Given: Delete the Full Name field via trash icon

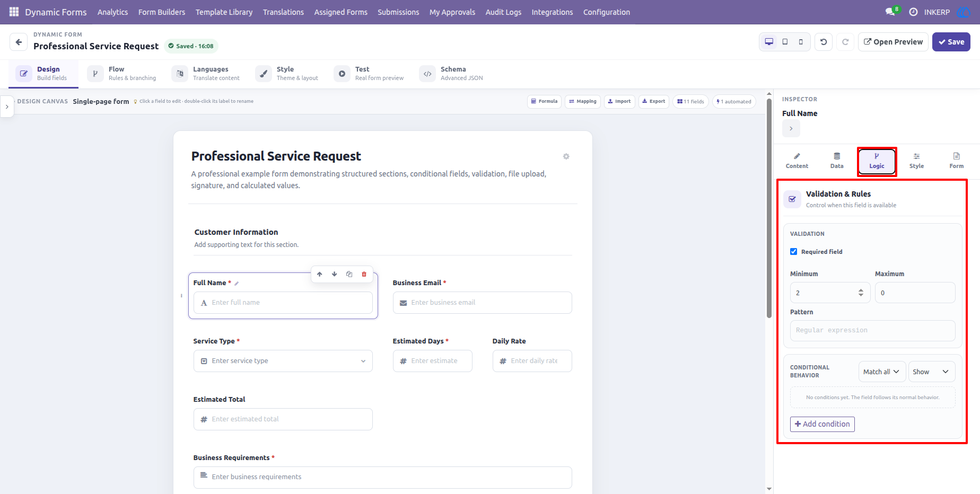Looking at the screenshot, I should click(364, 274).
